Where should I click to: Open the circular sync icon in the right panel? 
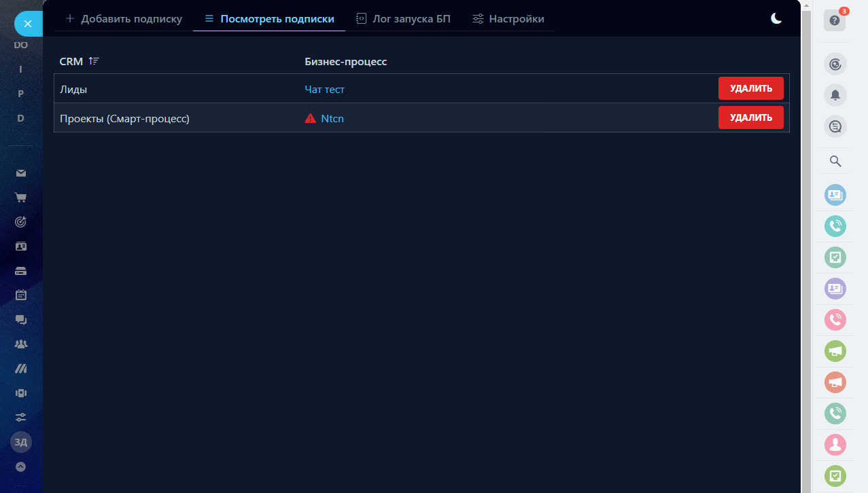tap(835, 65)
